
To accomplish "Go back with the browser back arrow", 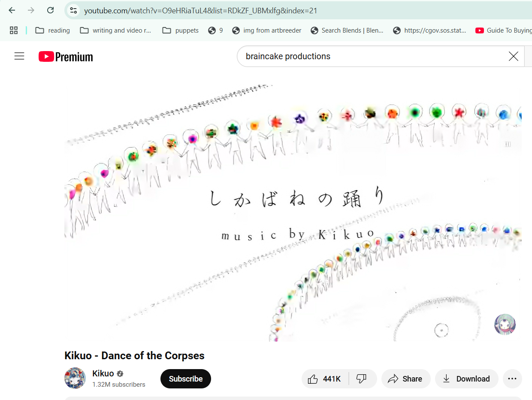I will (12, 10).
